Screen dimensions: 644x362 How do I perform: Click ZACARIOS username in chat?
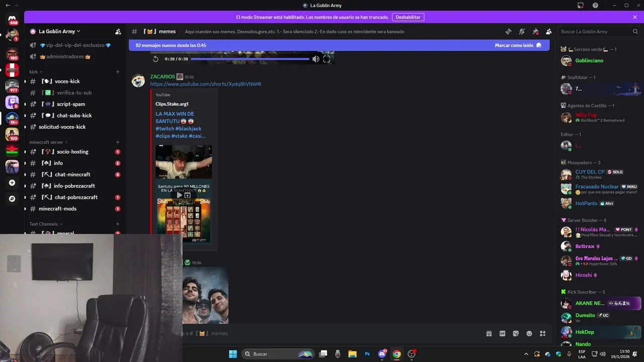click(163, 76)
